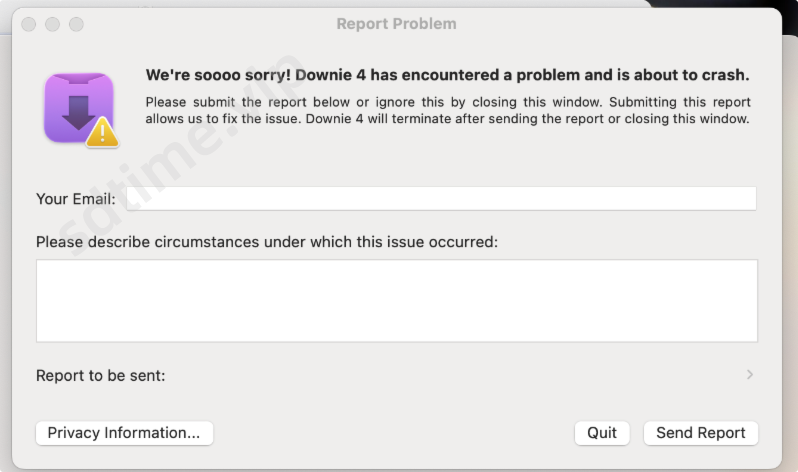Viewport: 798px width, 472px height.
Task: Close the Report Problem window
Action: 28,24
